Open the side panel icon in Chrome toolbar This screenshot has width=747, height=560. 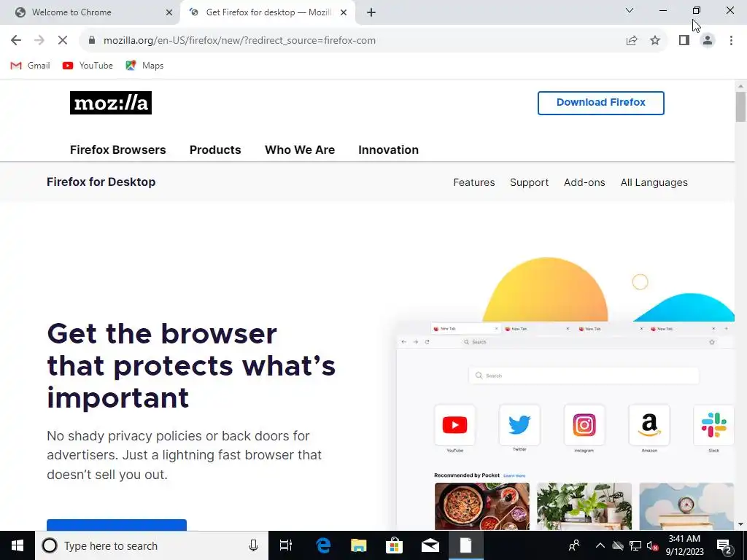coord(684,41)
